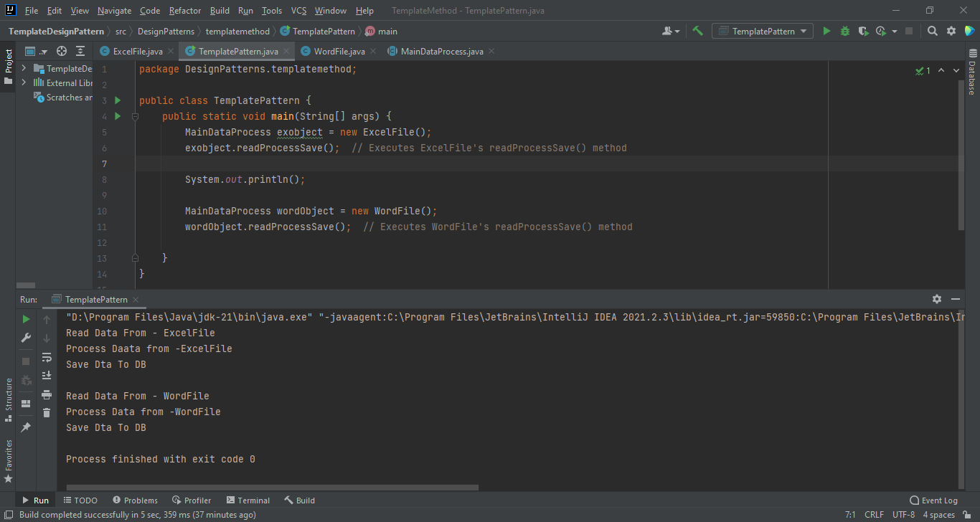Click run gutter icon beside main method
This screenshot has height=522, width=980.
[118, 116]
